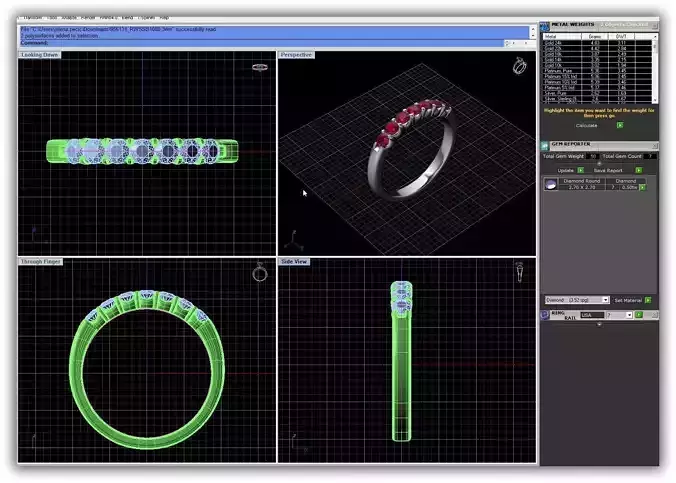Click the Diamond Round gem name cell

click(582, 181)
